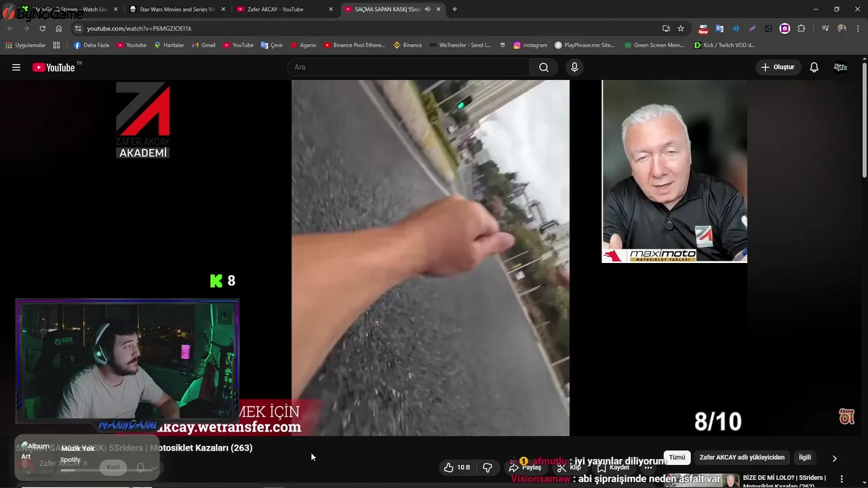Image resolution: width=868 pixels, height=488 pixels.
Task: Switch to Star Wars Movies and Series tab
Action: (178, 9)
